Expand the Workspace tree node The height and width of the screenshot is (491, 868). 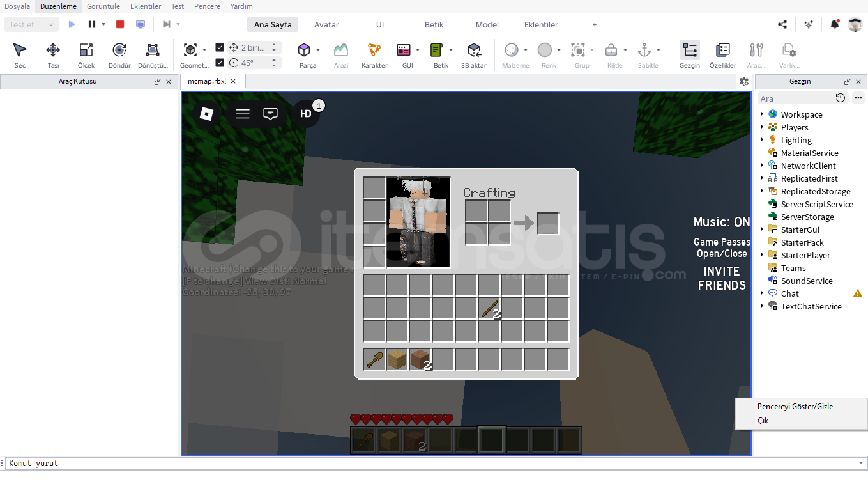click(x=762, y=114)
